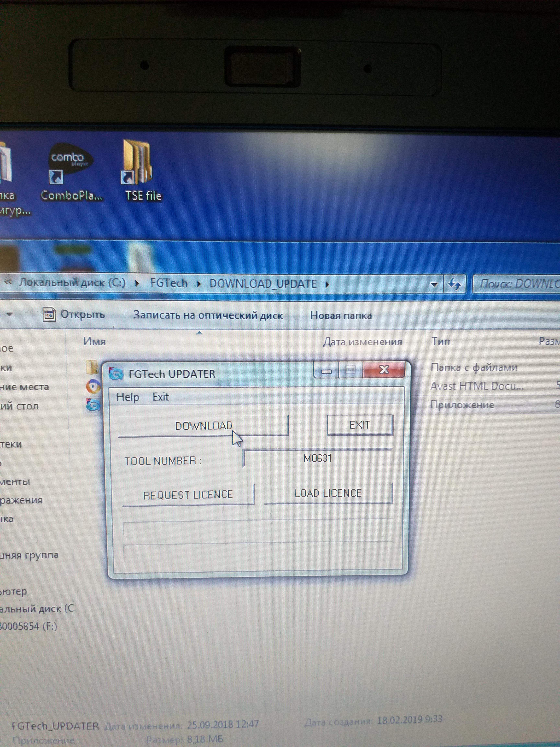Click REQUEST LICENCE button
Viewport: 560px width, 747px height.
188,495
